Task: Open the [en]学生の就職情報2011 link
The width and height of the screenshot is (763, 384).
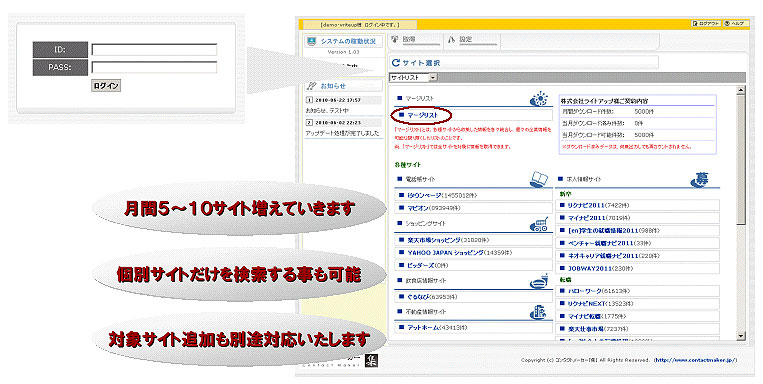Action: coord(603,231)
